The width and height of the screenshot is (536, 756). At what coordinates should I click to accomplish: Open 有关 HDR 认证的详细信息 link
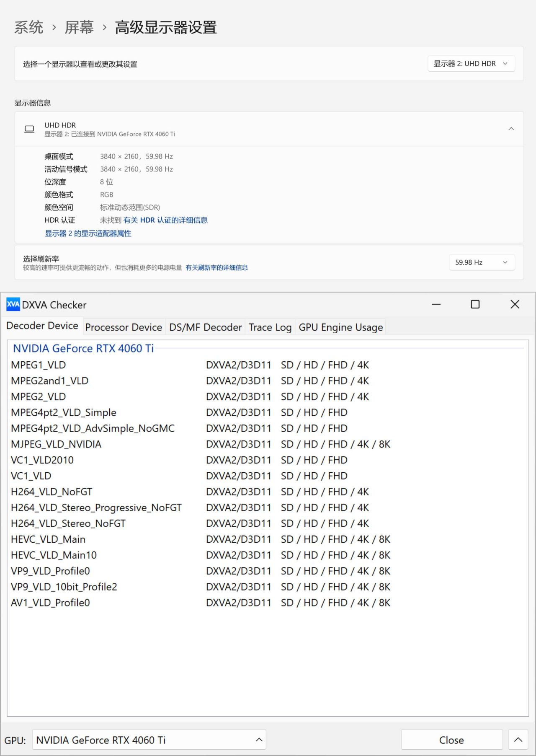(165, 220)
